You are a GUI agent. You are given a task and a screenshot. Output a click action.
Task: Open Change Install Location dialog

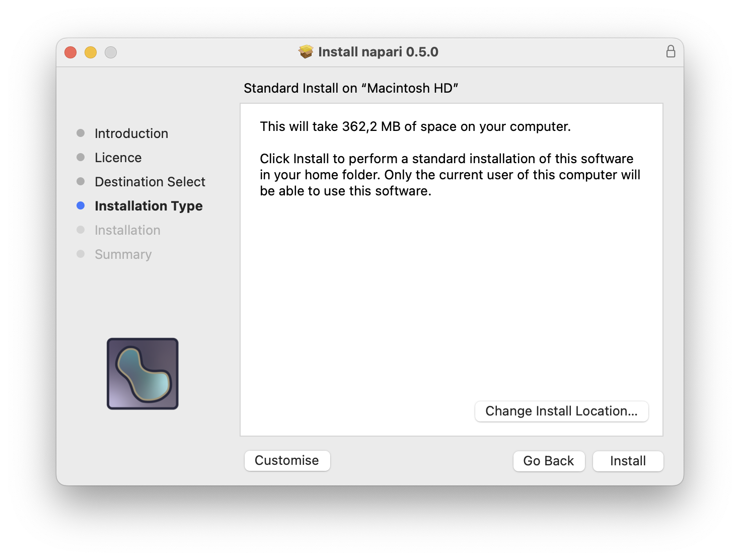pyautogui.click(x=561, y=411)
